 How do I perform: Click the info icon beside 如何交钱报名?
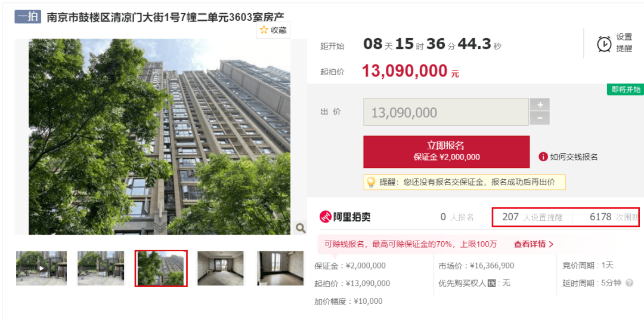tap(543, 156)
